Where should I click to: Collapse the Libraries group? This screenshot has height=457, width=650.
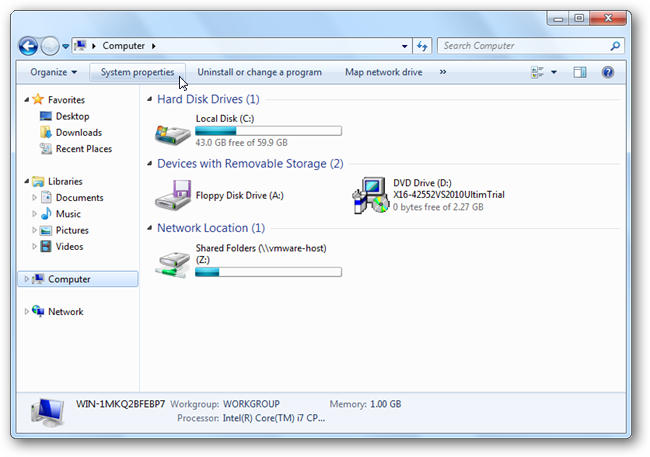coord(27,181)
